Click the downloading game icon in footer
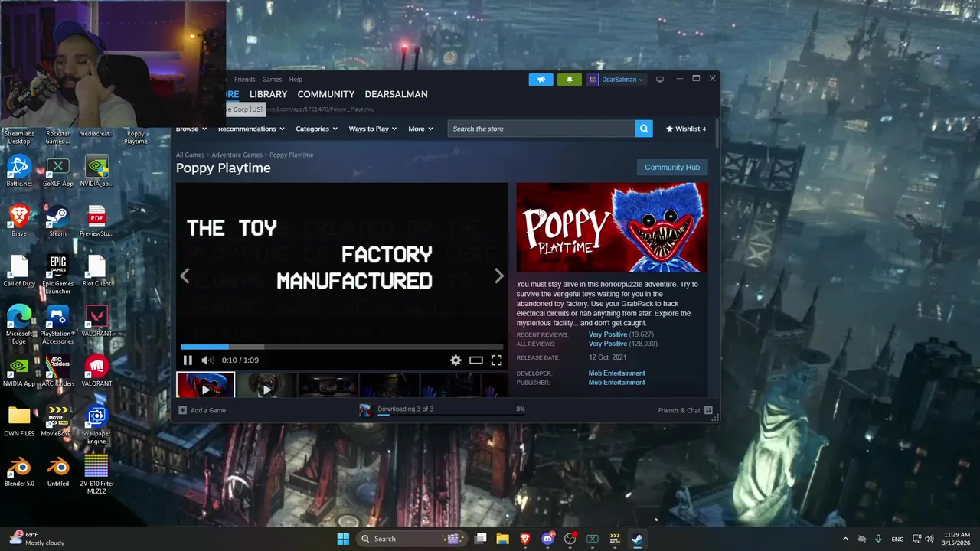The width and height of the screenshot is (980, 551). 365,410
